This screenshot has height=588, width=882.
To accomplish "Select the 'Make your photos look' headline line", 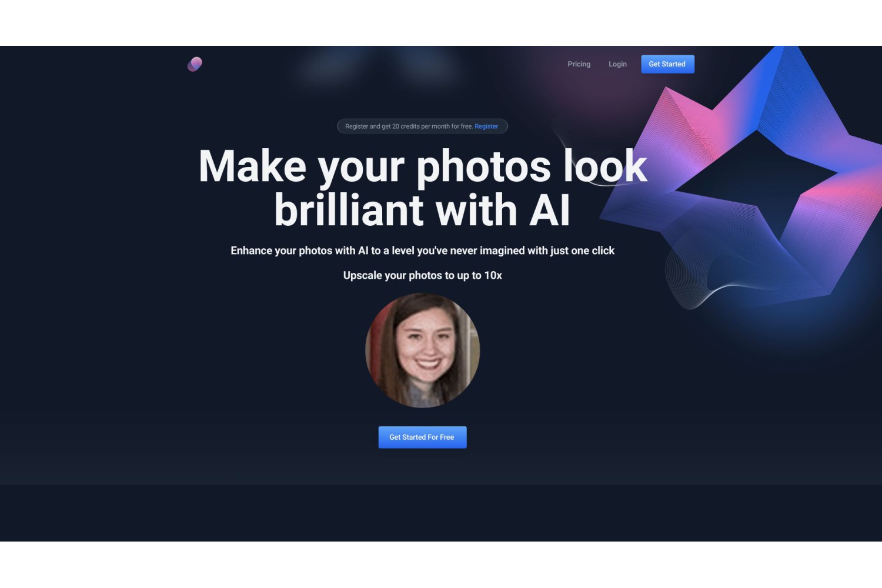I will click(x=423, y=167).
